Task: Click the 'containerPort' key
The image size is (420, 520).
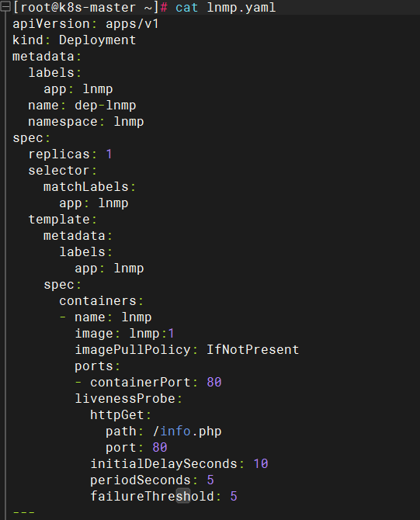Action: [140, 383]
